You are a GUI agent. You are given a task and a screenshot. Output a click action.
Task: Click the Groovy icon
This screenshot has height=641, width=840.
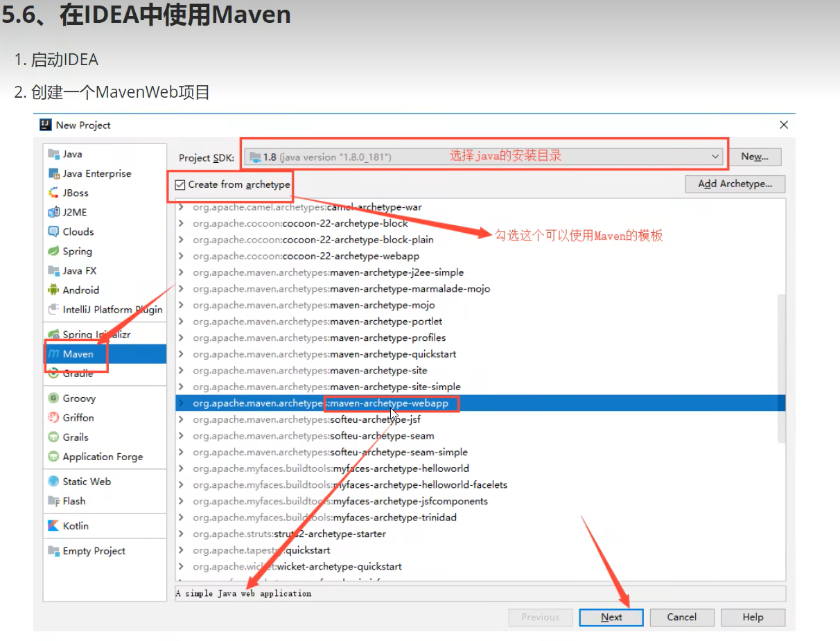pos(53,398)
